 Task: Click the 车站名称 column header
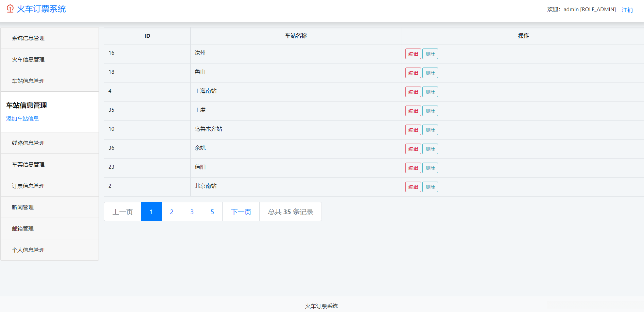[296, 36]
